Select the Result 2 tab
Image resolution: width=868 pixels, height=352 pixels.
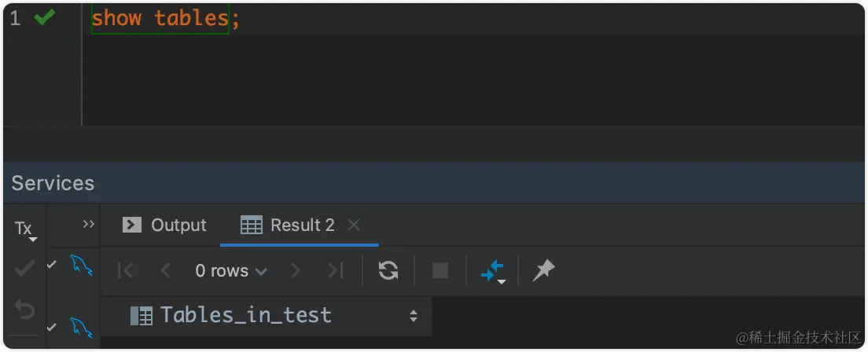pyautogui.click(x=288, y=225)
